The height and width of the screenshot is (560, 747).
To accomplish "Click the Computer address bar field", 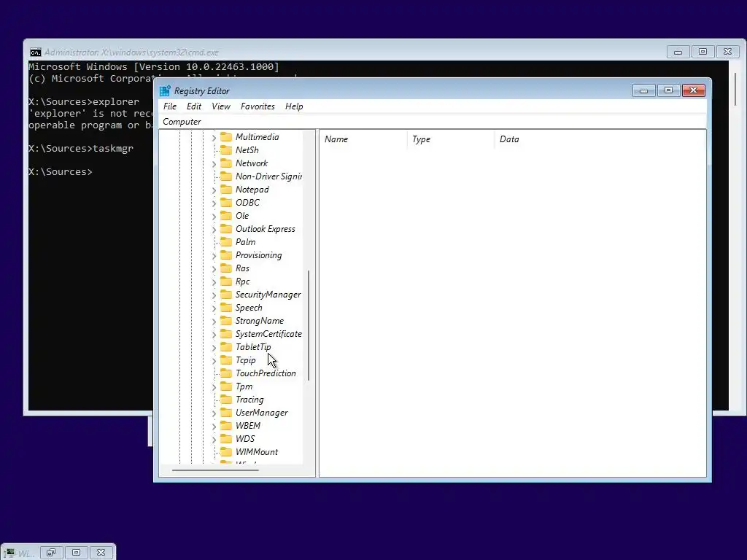I will coord(433,122).
